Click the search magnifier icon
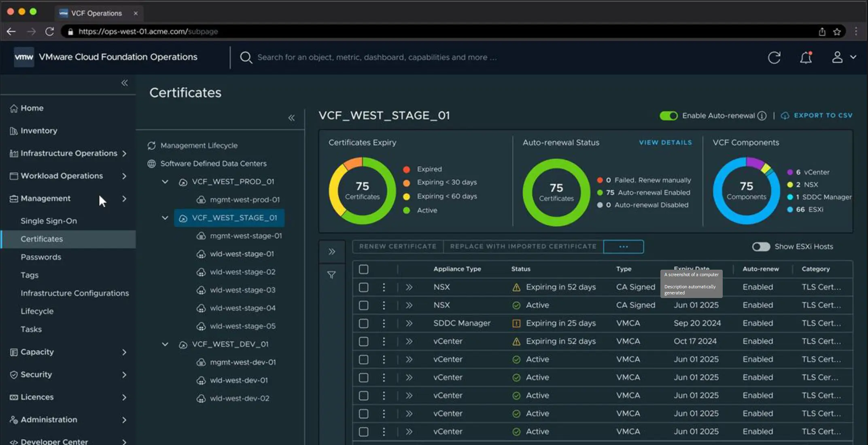The width and height of the screenshot is (868, 445). click(x=246, y=57)
